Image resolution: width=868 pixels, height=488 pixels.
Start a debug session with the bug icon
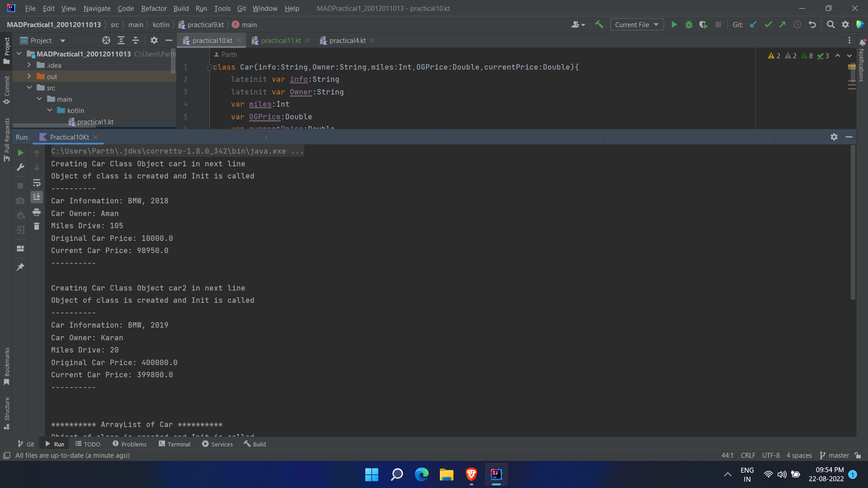tap(689, 24)
